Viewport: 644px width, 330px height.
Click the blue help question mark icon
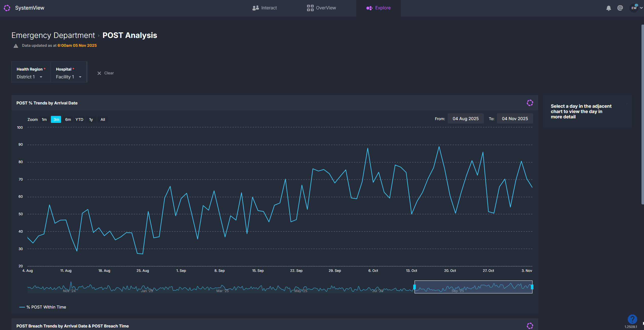pos(632,319)
